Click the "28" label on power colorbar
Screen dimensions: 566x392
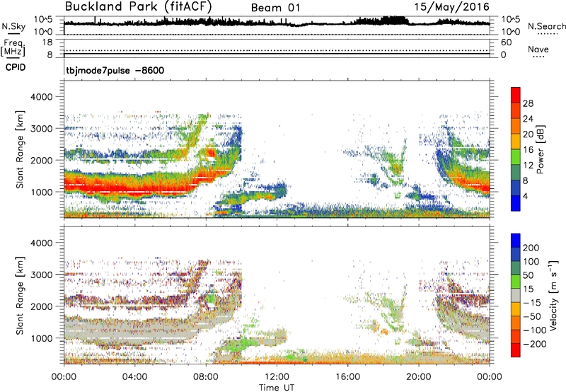(528, 103)
